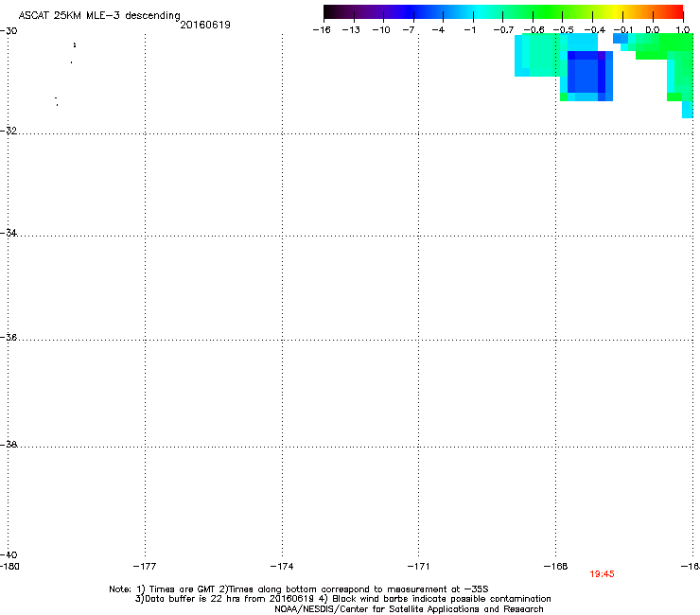Viewport: 700px width, 615px height.
Task: Select the date label 20160619 near the title
Action: tap(205, 25)
